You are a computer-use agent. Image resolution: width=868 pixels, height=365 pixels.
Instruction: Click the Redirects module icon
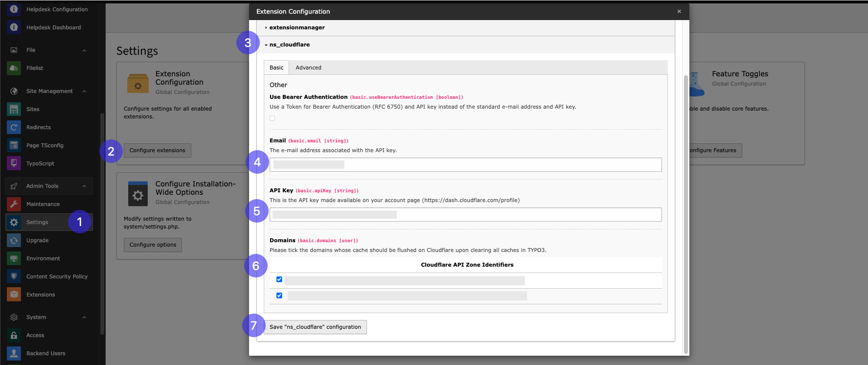(x=14, y=127)
